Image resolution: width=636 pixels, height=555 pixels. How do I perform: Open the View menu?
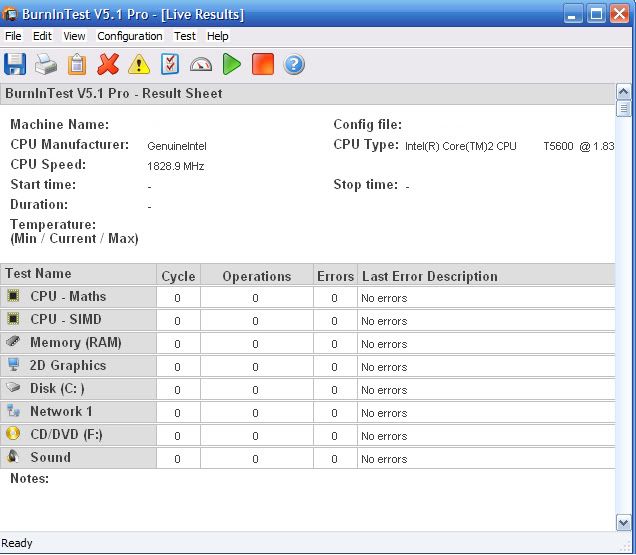(74, 36)
